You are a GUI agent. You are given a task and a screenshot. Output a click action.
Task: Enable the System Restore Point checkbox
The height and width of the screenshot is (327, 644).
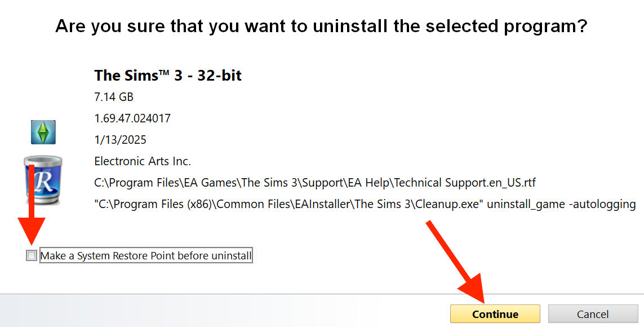click(x=32, y=256)
